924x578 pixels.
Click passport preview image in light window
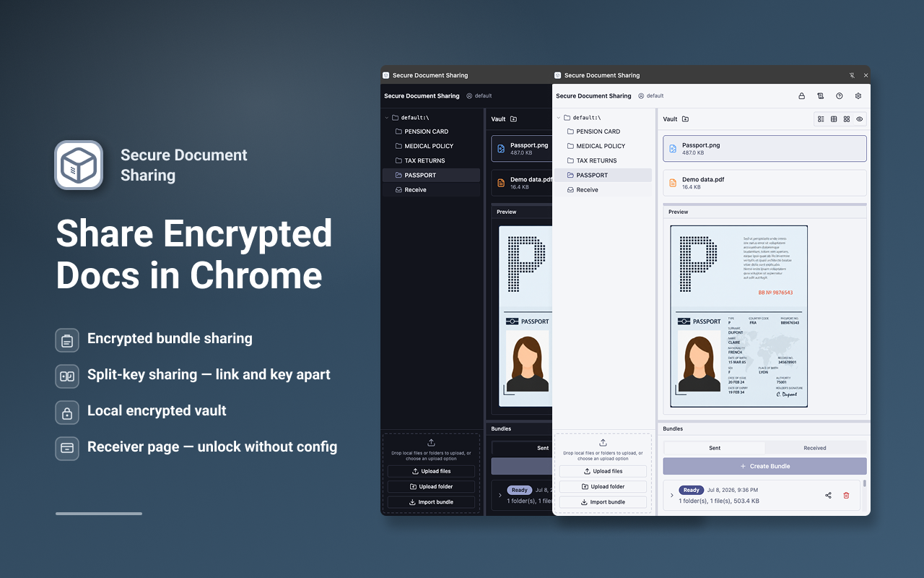738,316
